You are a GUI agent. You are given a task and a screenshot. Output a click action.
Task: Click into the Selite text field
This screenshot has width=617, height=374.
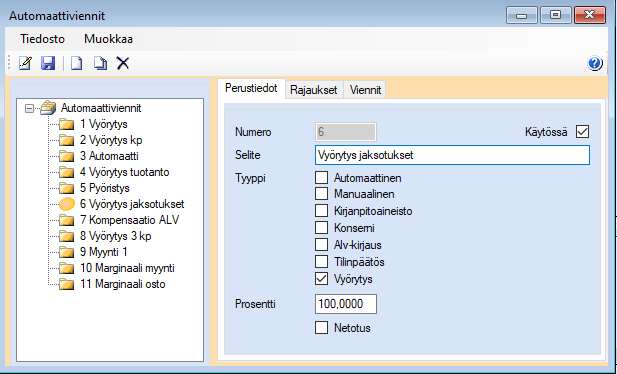[x=452, y=155]
